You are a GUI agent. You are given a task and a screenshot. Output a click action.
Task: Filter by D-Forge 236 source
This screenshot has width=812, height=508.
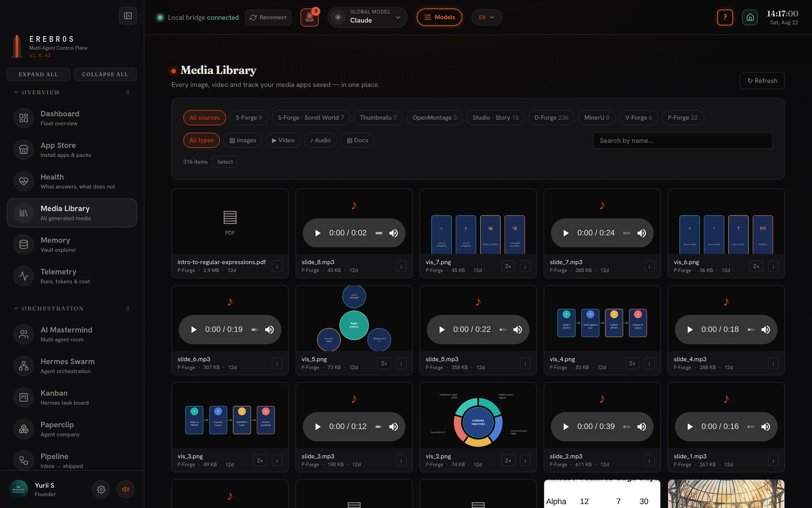point(551,118)
